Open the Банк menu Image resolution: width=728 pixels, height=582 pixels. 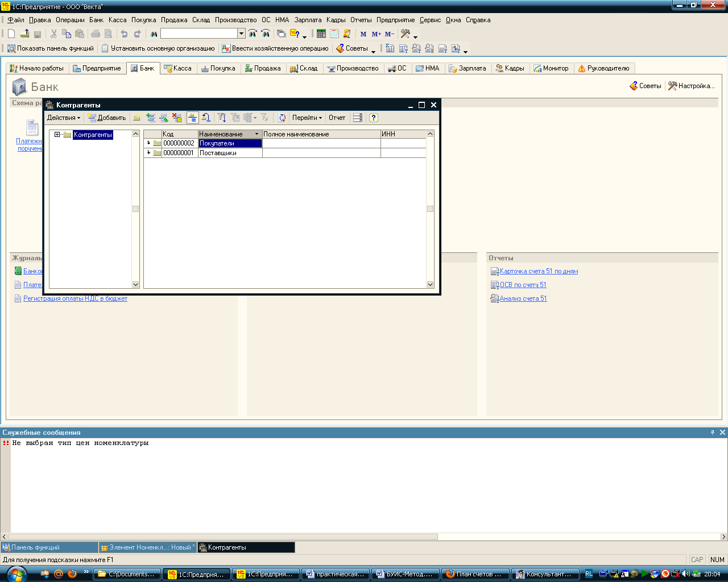pos(97,20)
